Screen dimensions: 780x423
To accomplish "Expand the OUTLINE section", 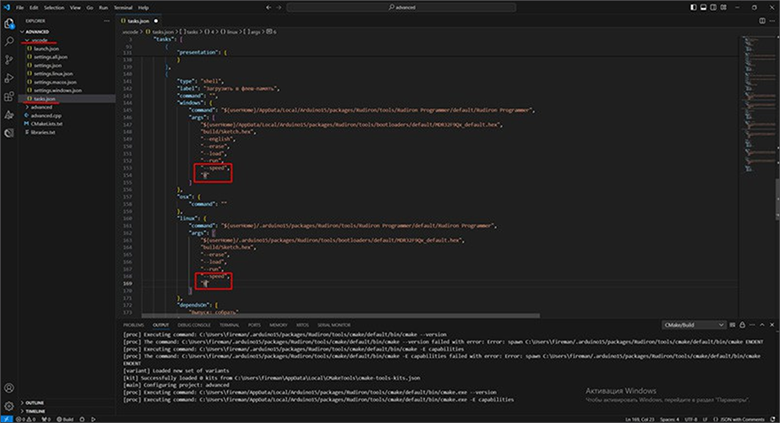I will tap(68, 403).
